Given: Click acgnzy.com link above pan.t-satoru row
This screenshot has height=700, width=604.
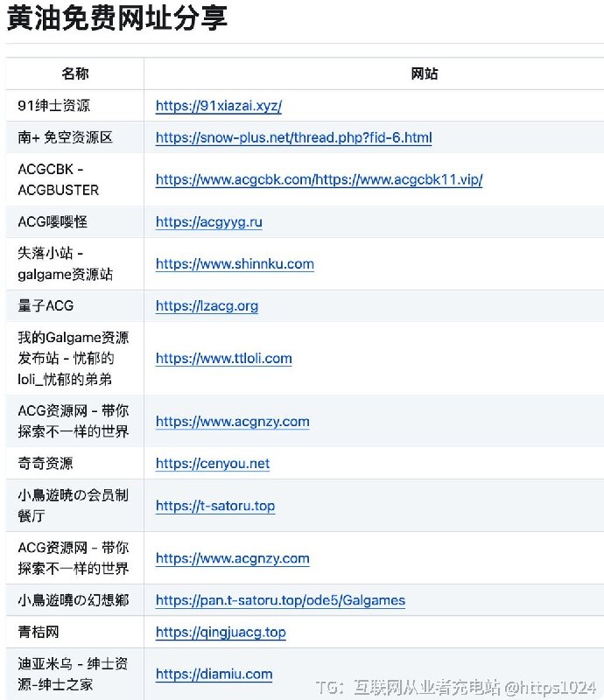Looking at the screenshot, I should 232,558.
